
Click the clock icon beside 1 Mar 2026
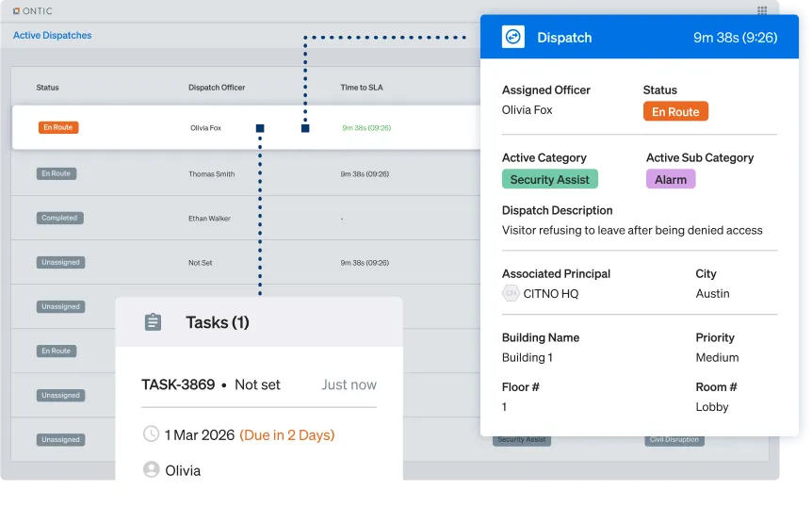click(x=151, y=434)
